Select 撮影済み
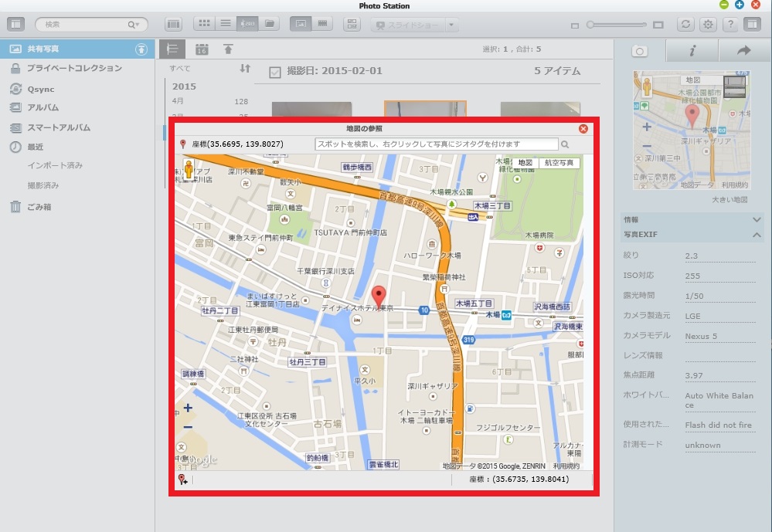Viewport: 772px width, 532px height. pyautogui.click(x=43, y=185)
